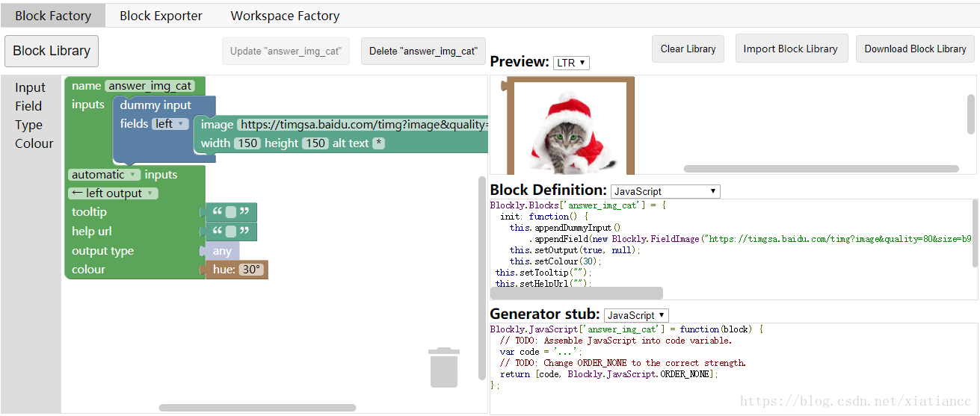
Task: Edit the alt text field
Action: pyautogui.click(x=378, y=143)
